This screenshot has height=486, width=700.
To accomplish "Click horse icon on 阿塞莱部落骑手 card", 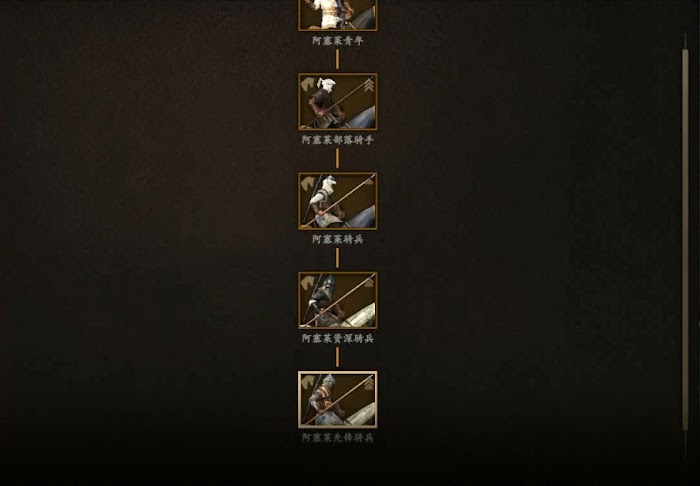I will pos(308,84).
